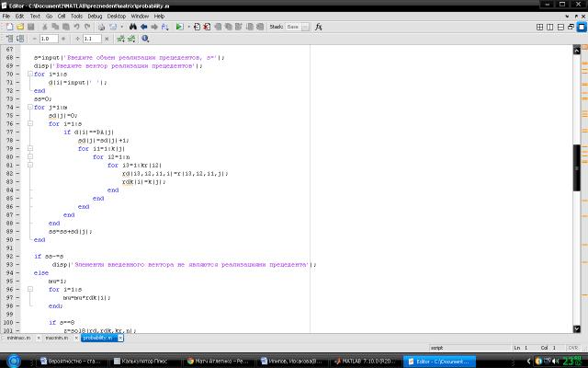Image resolution: width=588 pixels, height=368 pixels.
Task: Click the cell increment value field 1.1
Action: (x=92, y=40)
